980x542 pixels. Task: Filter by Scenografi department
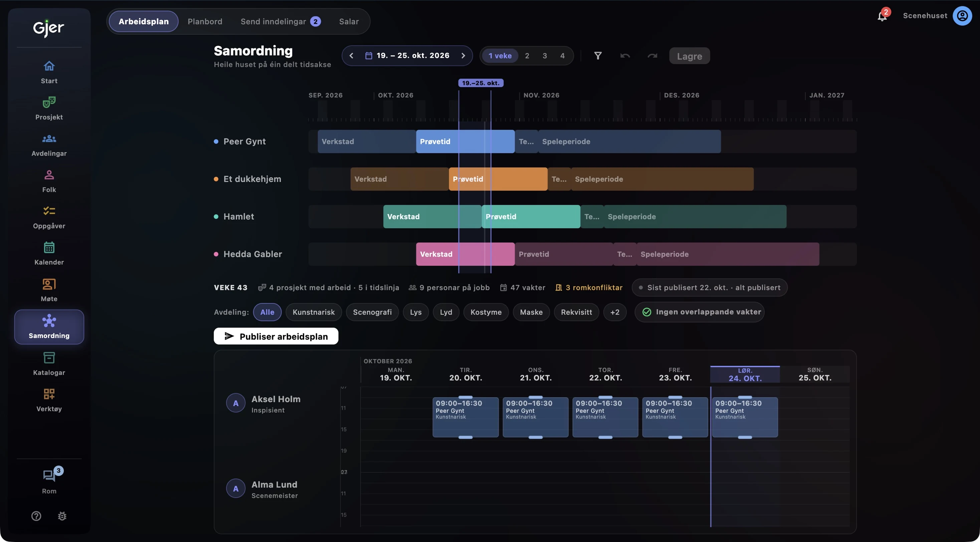coord(372,312)
